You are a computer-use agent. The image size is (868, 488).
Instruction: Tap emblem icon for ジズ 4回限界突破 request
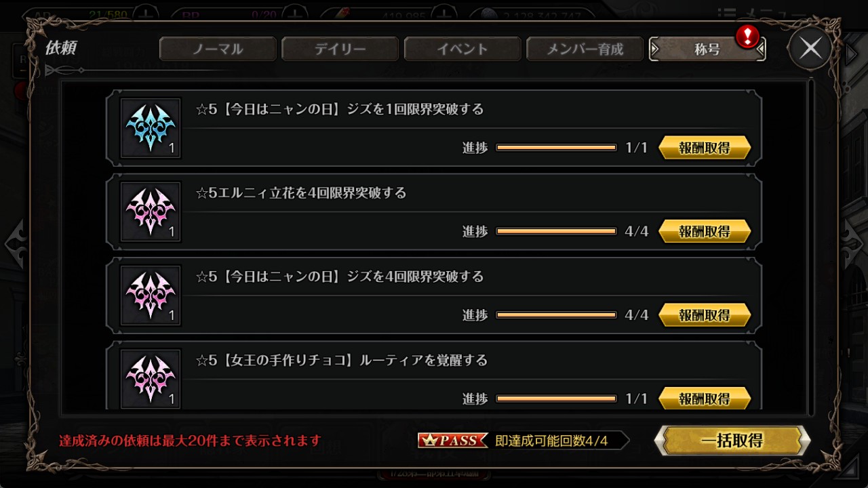pyautogui.click(x=151, y=296)
